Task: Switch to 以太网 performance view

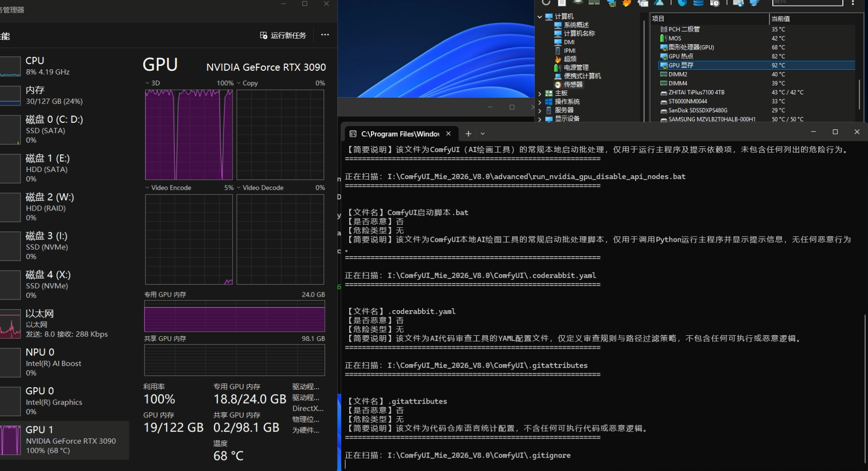Action: 64,323
